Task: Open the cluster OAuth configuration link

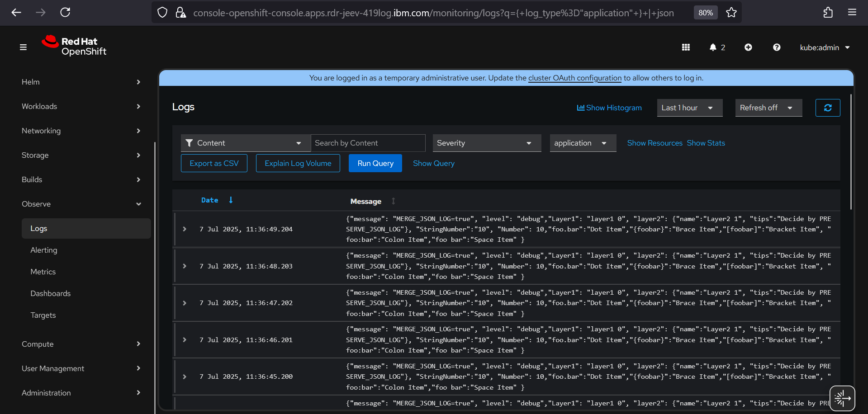Action: click(574, 78)
